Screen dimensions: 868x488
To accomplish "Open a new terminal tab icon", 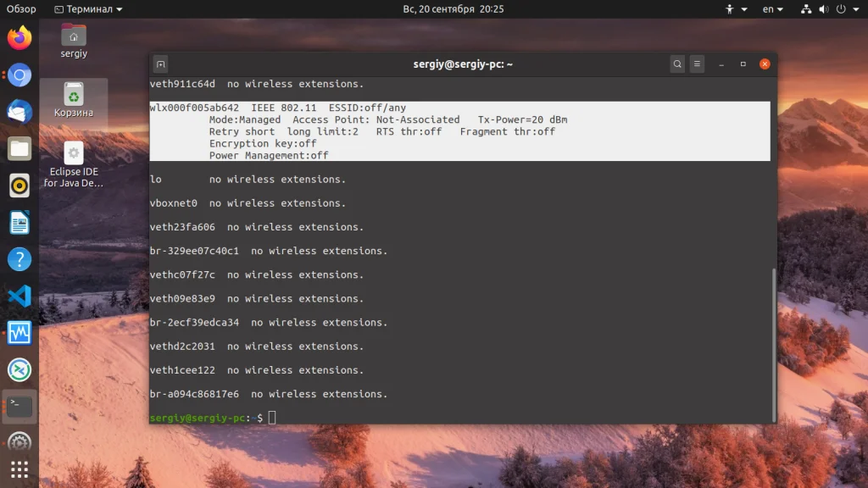I will (160, 64).
